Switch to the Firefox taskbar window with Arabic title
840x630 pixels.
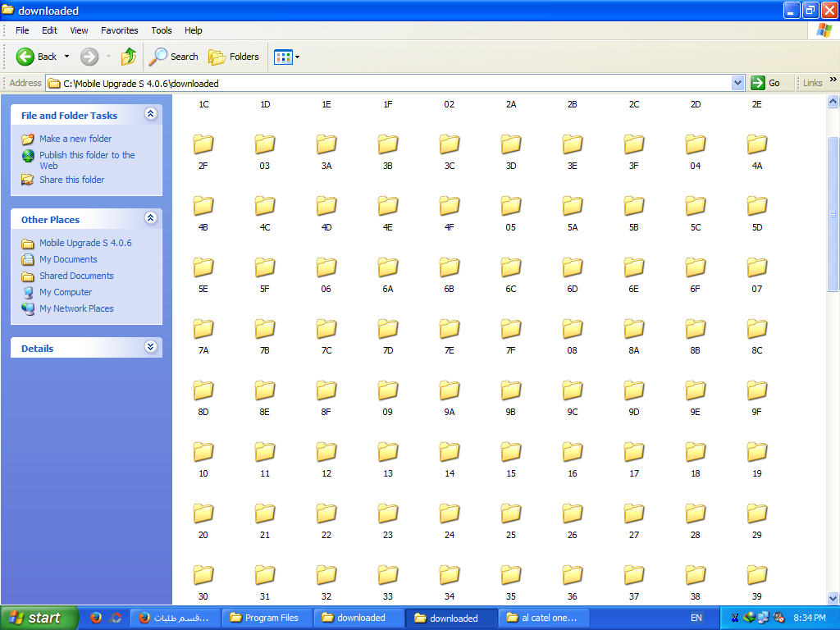174,618
